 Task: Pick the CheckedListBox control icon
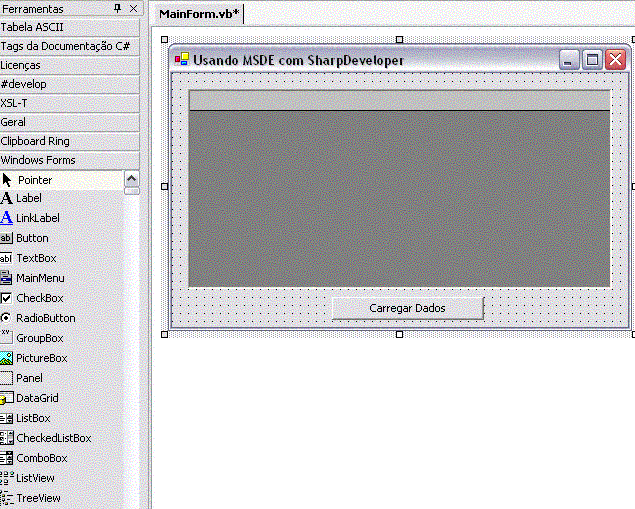[6, 438]
